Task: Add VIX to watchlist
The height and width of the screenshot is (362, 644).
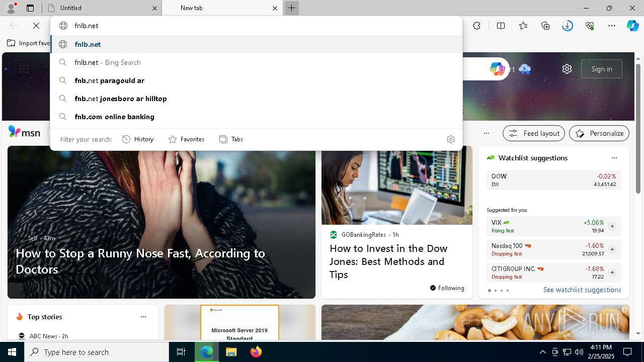Action: click(612, 226)
